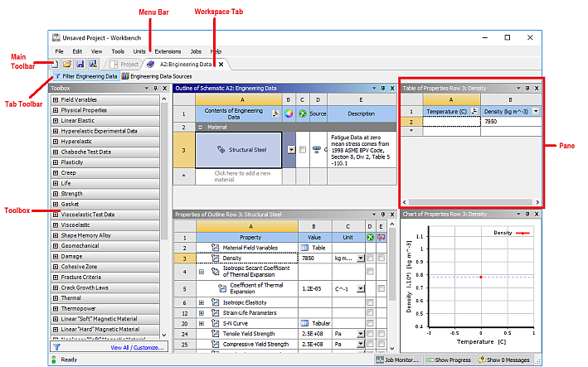The width and height of the screenshot is (588, 367).
Task: Click the books icon beside Engineering Data Sources
Action: [x=125, y=76]
